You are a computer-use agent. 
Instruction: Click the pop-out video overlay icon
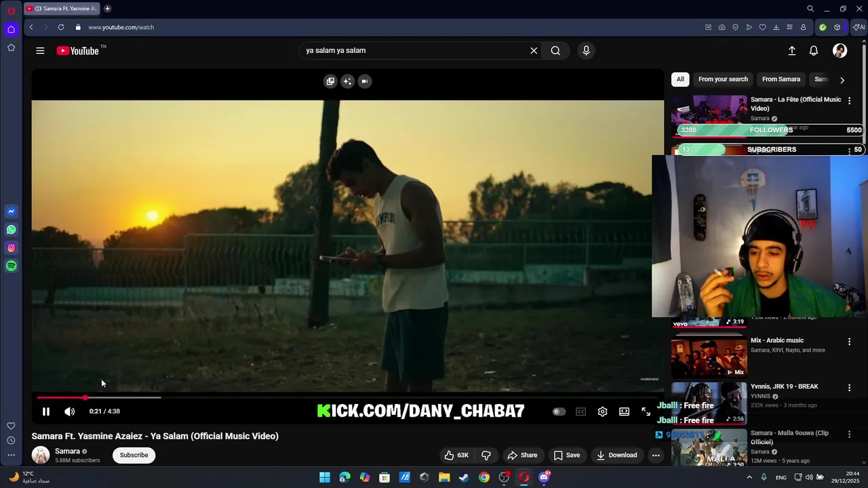pos(330,81)
